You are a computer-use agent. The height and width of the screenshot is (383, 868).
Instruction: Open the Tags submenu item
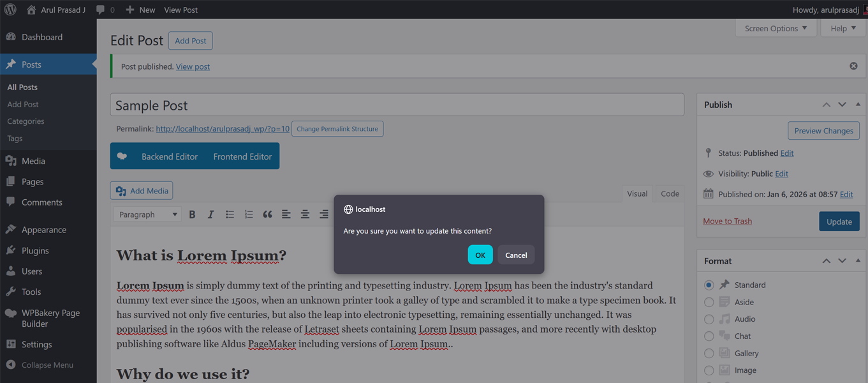click(15, 139)
